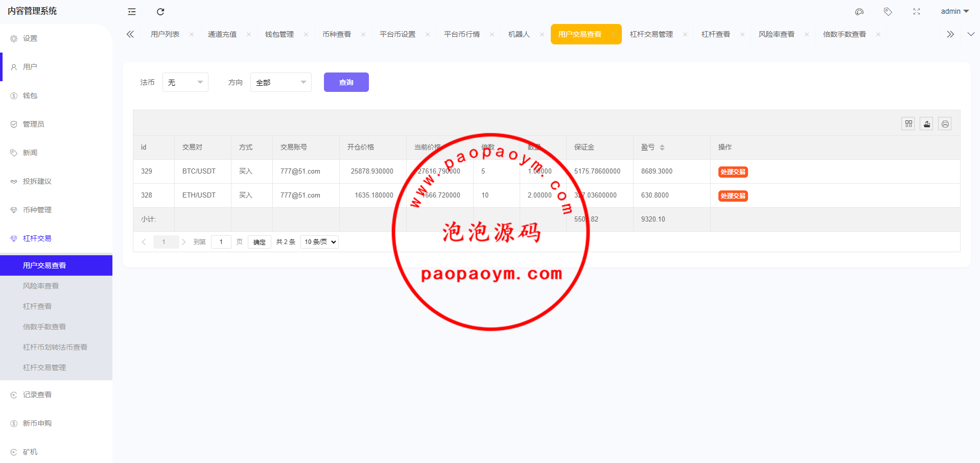Open the 方向 dropdown showing 全部
The width and height of the screenshot is (980, 463).
281,82
